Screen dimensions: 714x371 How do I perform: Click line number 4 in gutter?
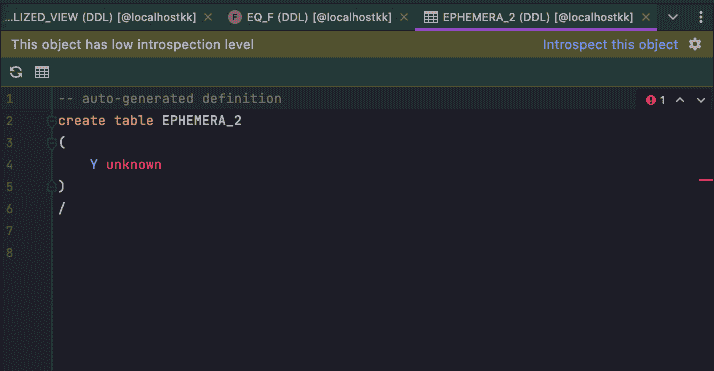[x=10, y=165]
